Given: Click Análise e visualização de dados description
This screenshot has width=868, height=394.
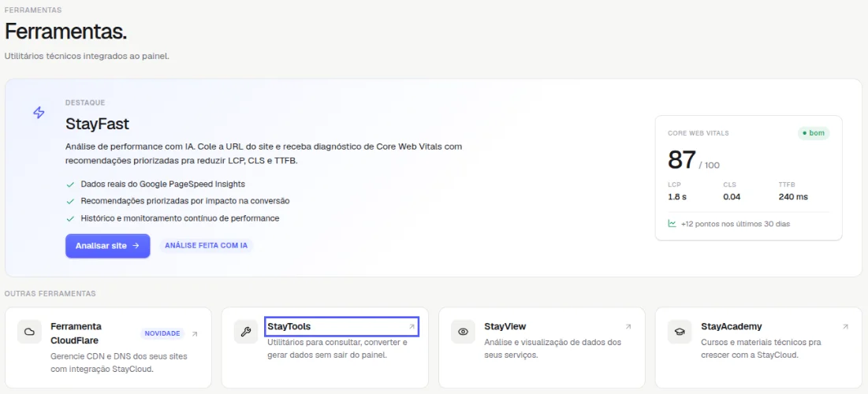Looking at the screenshot, I should tap(553, 348).
